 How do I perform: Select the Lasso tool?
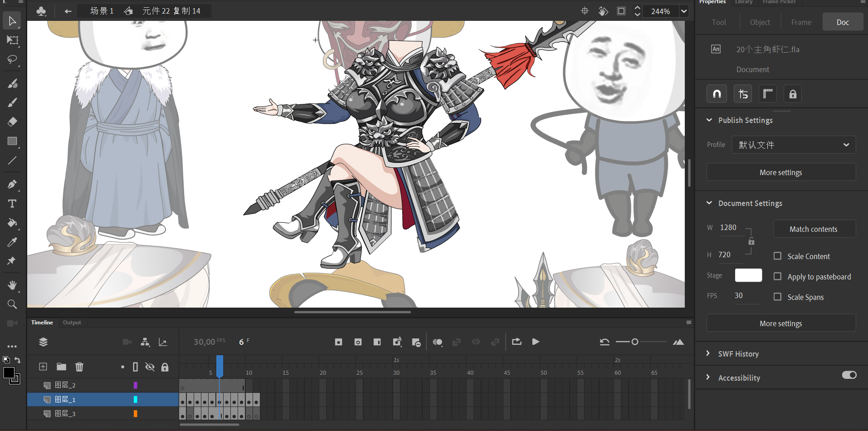click(12, 59)
